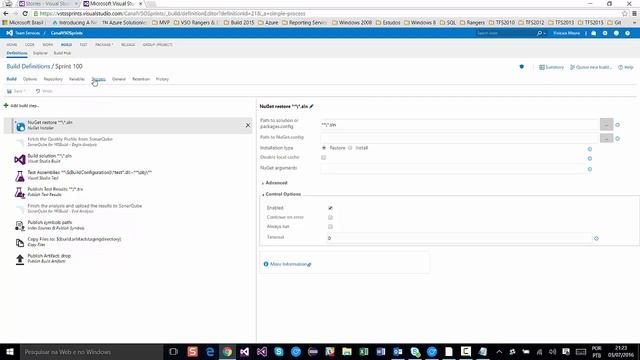640x360 pixels.
Task: Open the Excel icon in the taskbar
Action: coord(363,351)
